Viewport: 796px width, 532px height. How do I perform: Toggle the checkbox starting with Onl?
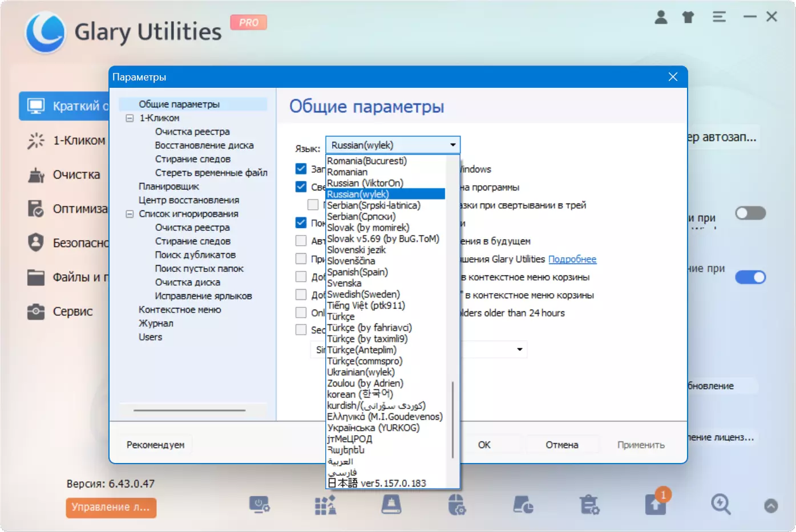coord(301,312)
